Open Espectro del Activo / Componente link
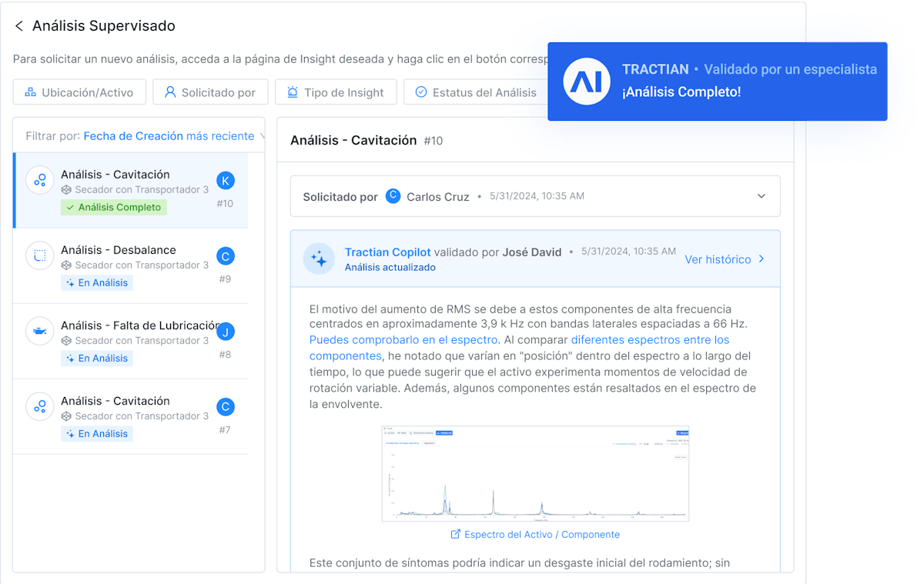 point(534,534)
